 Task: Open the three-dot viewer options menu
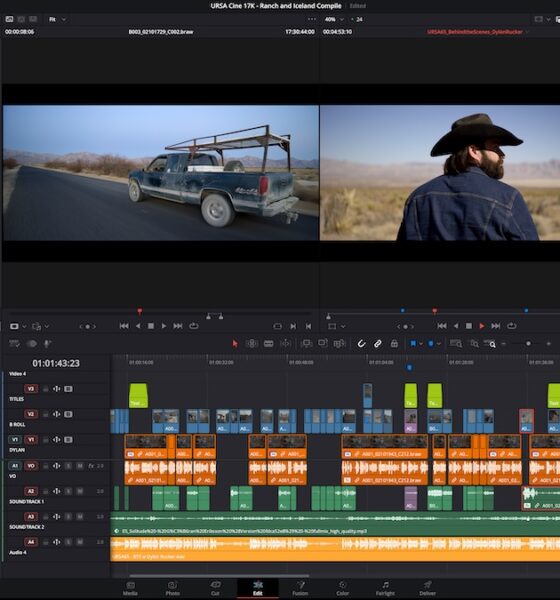pos(312,19)
